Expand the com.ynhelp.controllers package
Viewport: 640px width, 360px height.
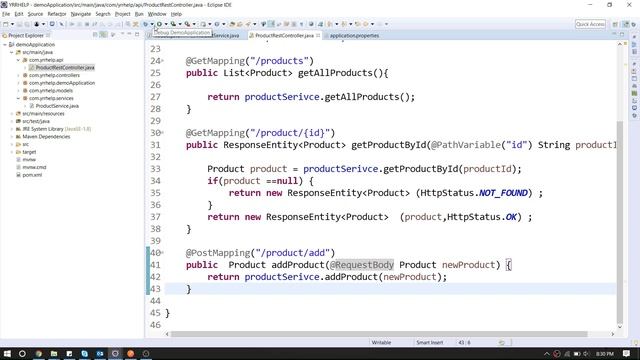click(18, 76)
